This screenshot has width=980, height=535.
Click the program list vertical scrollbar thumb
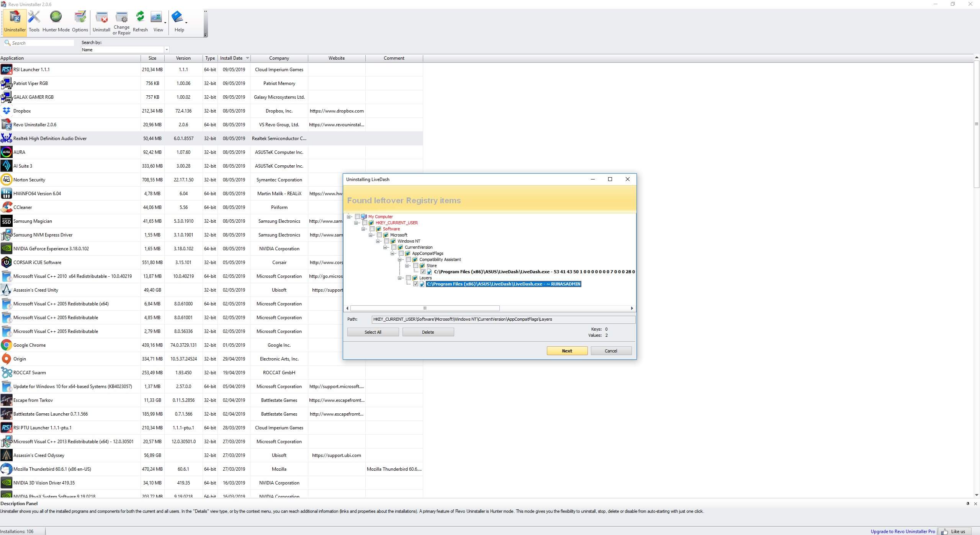[x=977, y=124]
